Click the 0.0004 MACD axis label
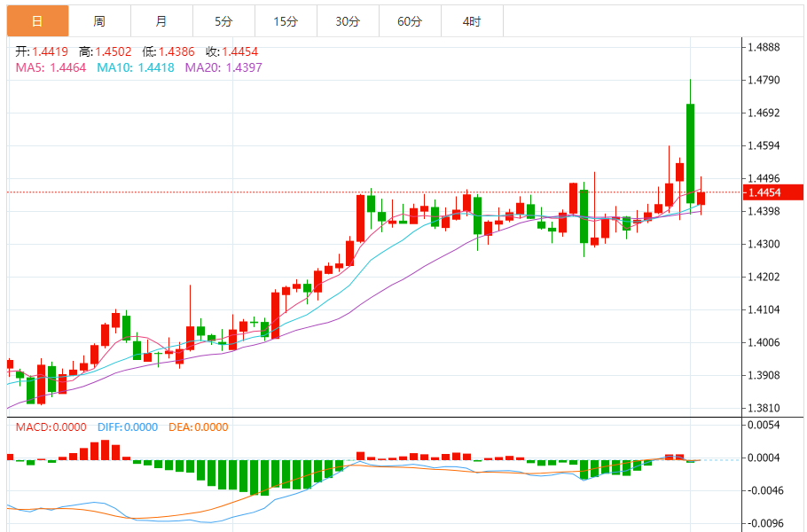 [764, 458]
